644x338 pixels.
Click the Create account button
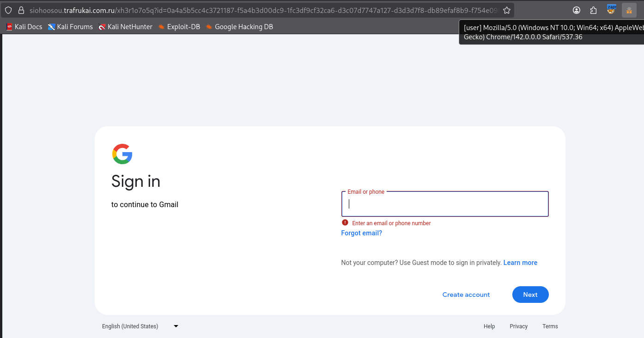click(x=466, y=295)
